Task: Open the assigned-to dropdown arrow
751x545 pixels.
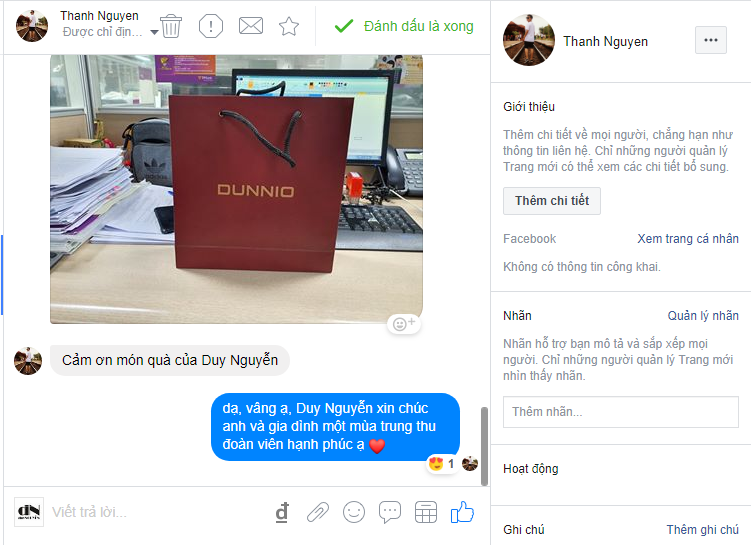Action: [154, 33]
